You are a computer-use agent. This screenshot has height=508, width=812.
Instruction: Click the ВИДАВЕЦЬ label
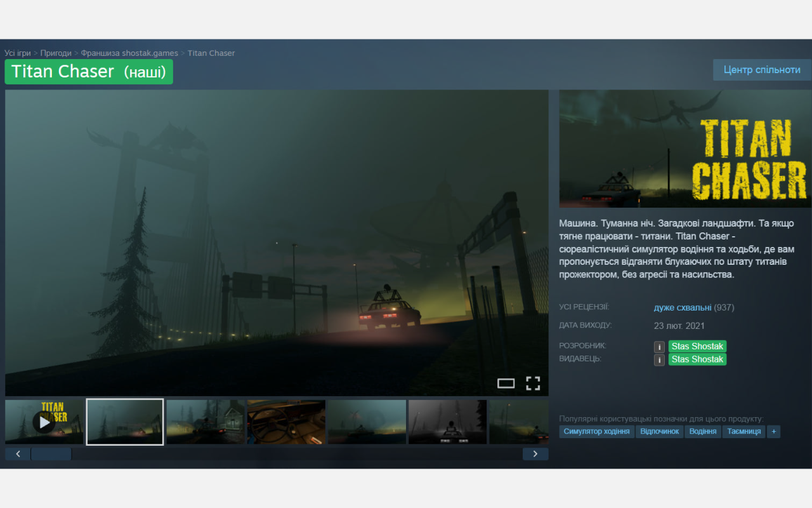(580, 359)
